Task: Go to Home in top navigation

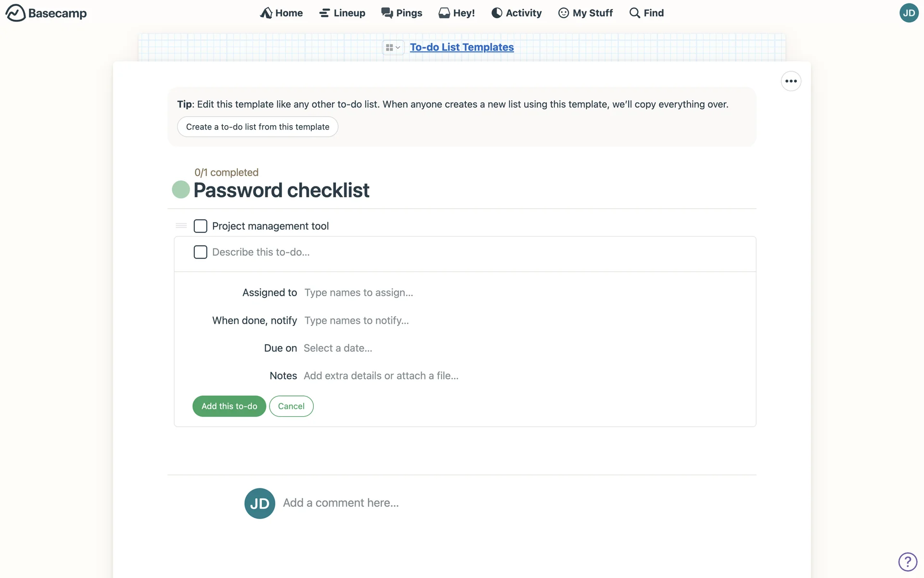Action: [x=282, y=13]
